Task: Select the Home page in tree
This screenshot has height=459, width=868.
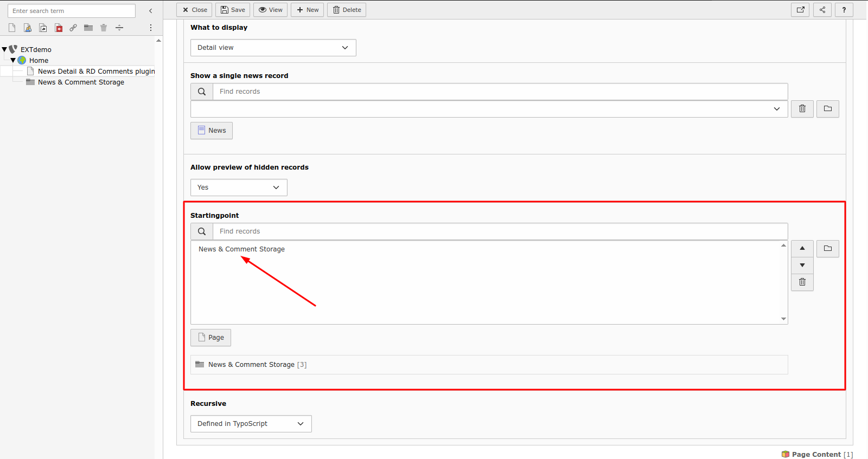Action: [x=39, y=60]
